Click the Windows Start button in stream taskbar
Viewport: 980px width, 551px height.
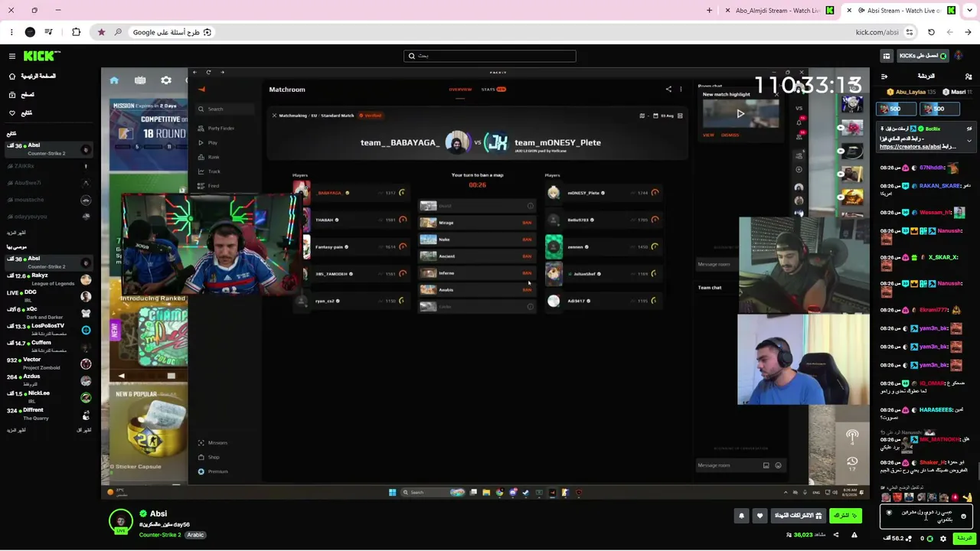tap(392, 492)
